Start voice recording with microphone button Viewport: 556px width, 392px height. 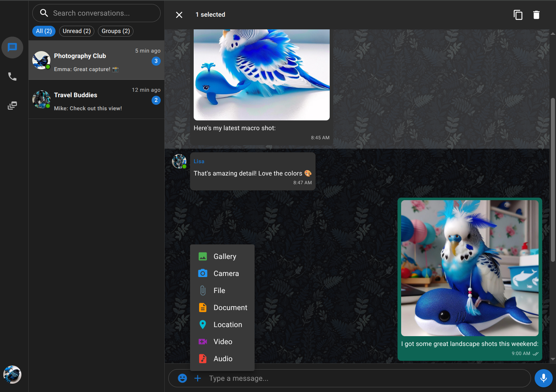coord(543,378)
